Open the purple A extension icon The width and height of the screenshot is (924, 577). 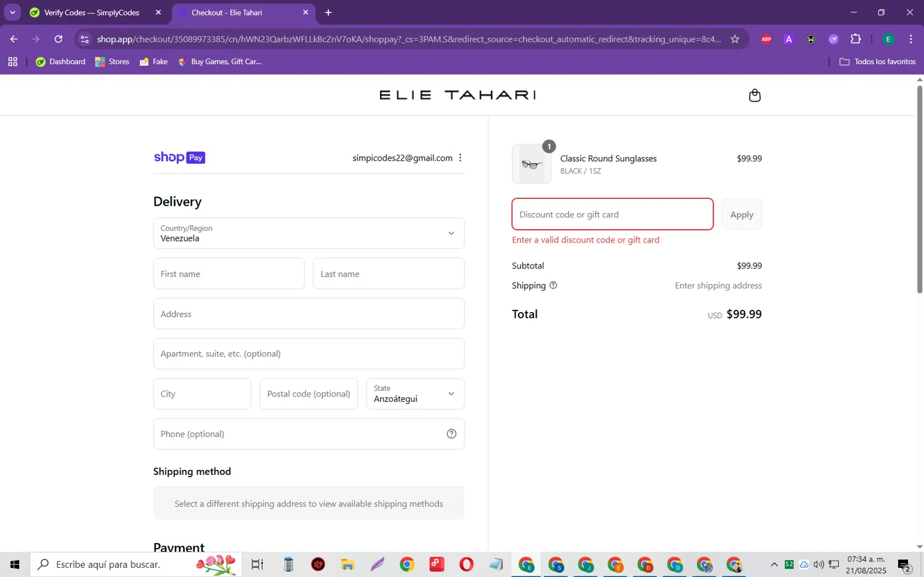[x=788, y=39]
